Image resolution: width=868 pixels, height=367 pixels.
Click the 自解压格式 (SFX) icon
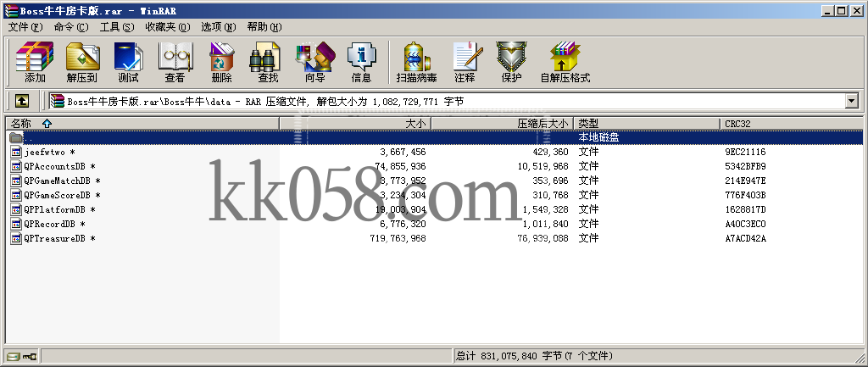(x=565, y=57)
